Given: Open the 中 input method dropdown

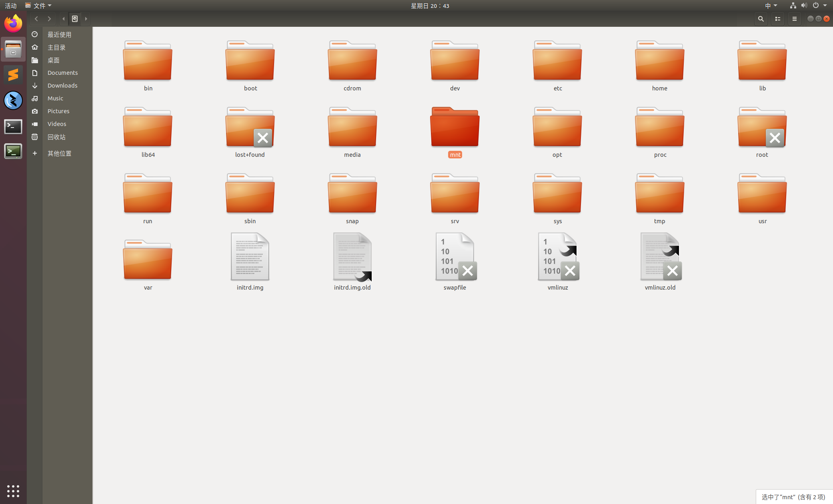Looking at the screenshot, I should [x=771, y=6].
